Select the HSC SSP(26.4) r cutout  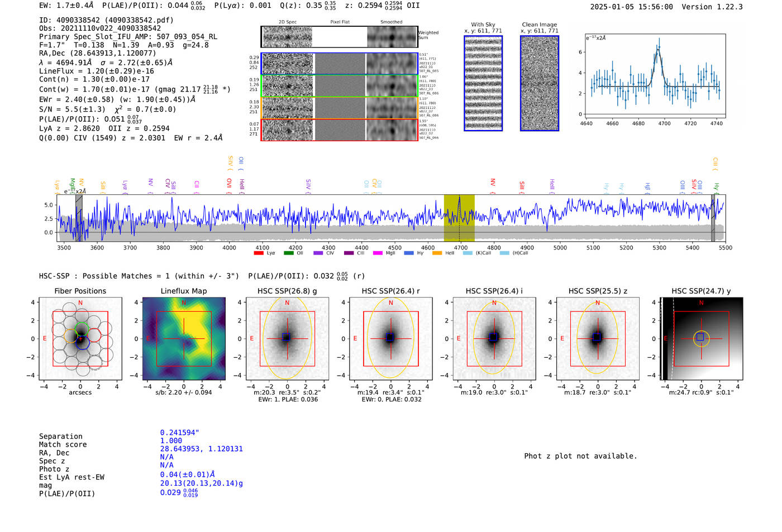click(390, 339)
